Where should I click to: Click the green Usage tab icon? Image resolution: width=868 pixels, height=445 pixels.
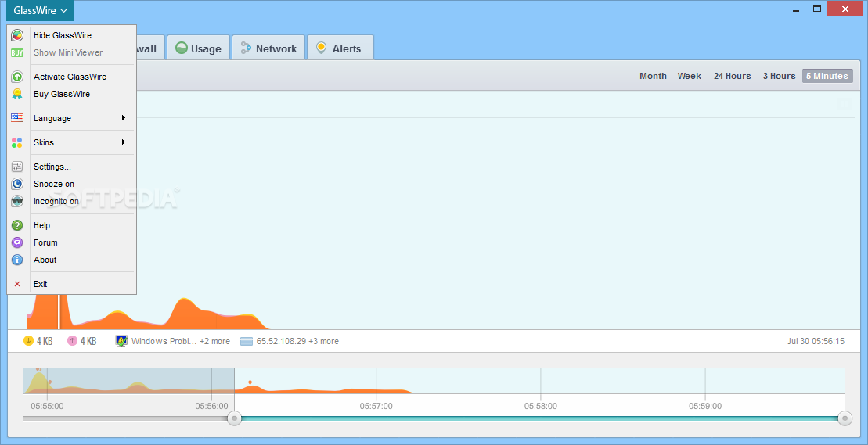coord(182,48)
